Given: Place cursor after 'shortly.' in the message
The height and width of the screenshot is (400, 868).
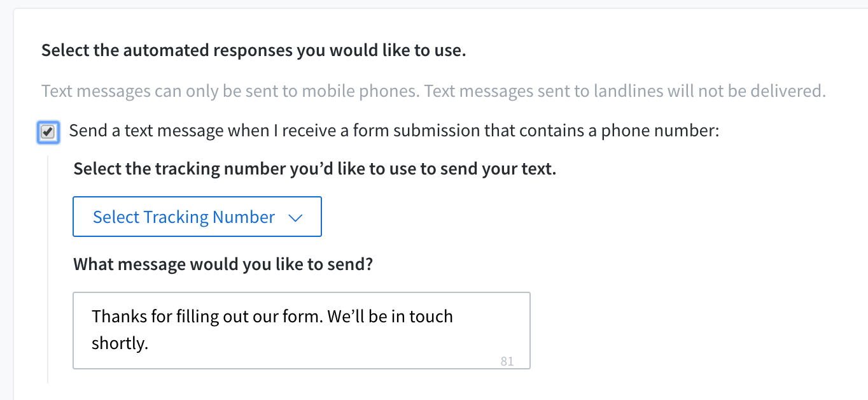Looking at the screenshot, I should pyautogui.click(x=149, y=343).
